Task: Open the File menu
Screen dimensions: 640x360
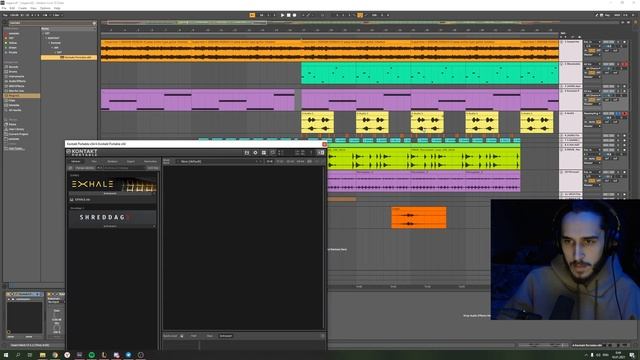Action: pos(4,8)
